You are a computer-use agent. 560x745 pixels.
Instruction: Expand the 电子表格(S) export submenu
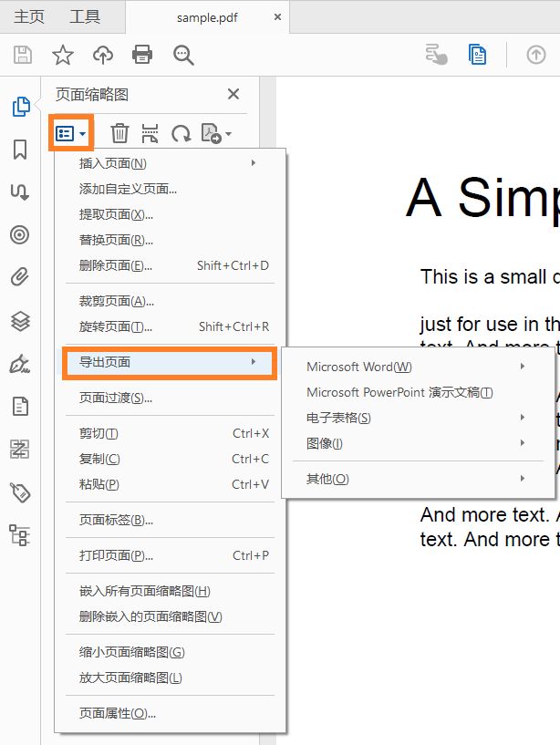coord(418,418)
